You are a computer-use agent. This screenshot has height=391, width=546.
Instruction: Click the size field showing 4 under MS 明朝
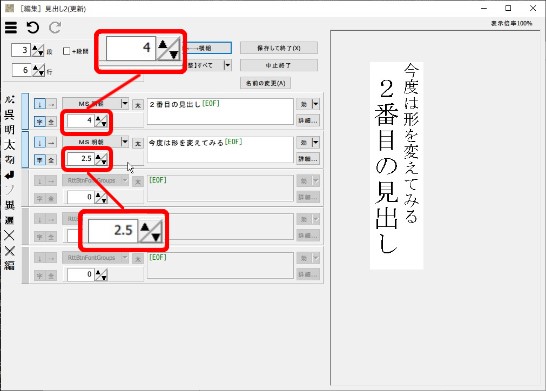pyautogui.click(x=80, y=121)
